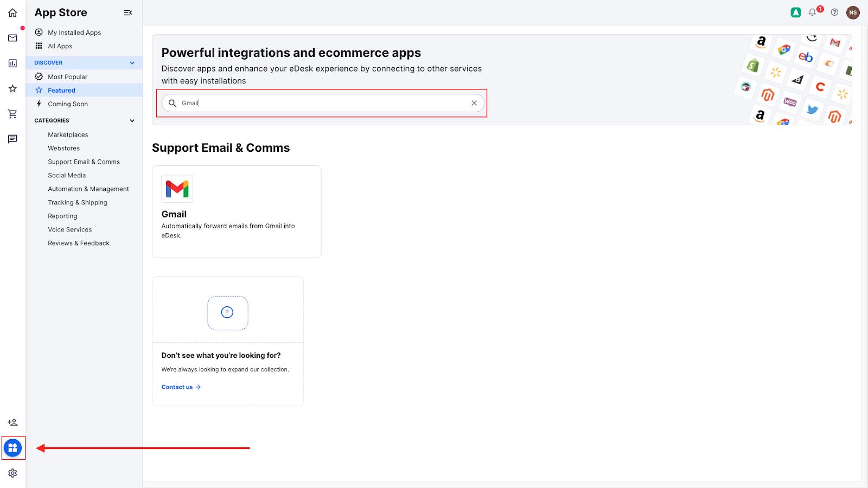
Task: Click the shopping cart orders icon
Action: pyautogui.click(x=12, y=114)
